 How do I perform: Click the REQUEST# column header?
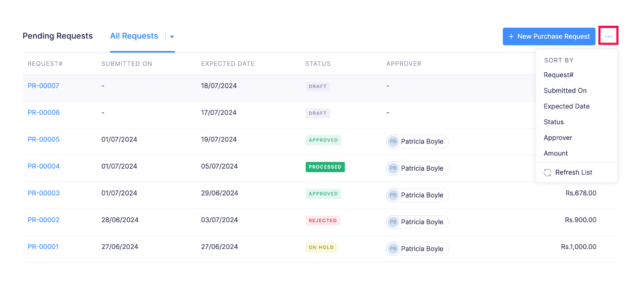coord(45,63)
